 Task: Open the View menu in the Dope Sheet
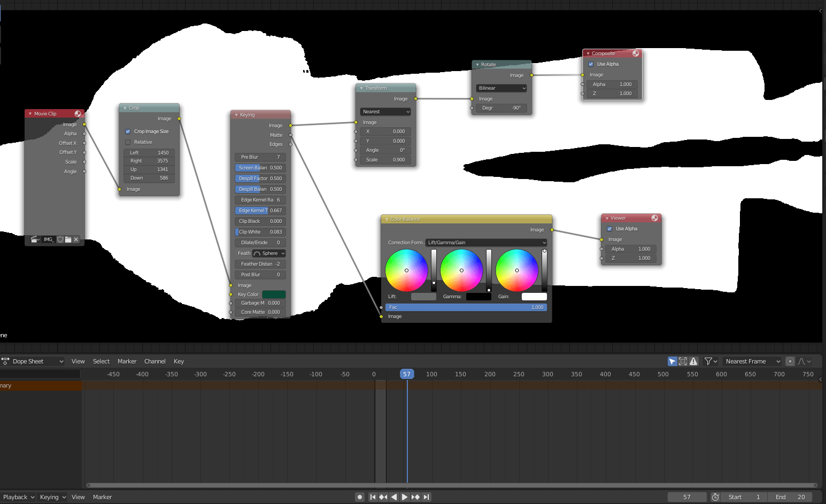[78, 361]
